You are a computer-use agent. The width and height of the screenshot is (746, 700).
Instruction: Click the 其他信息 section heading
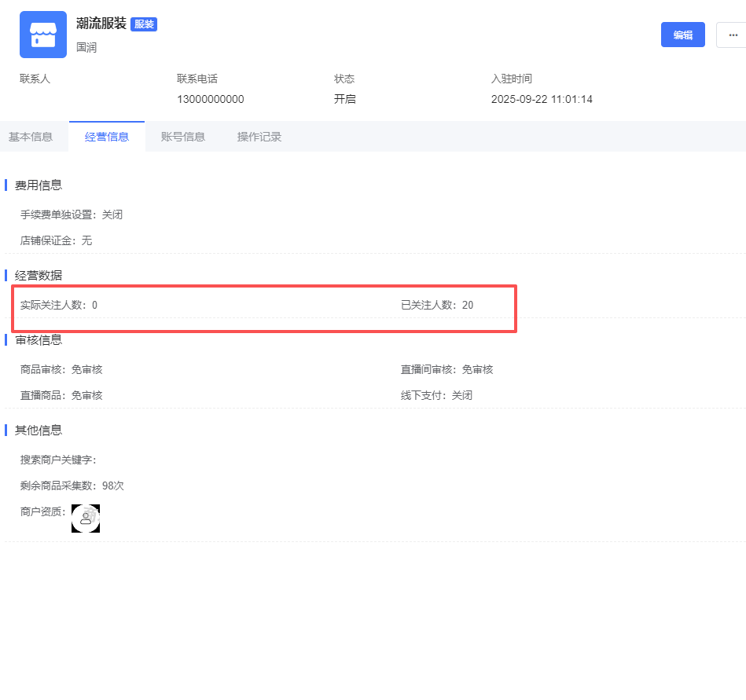(39, 430)
